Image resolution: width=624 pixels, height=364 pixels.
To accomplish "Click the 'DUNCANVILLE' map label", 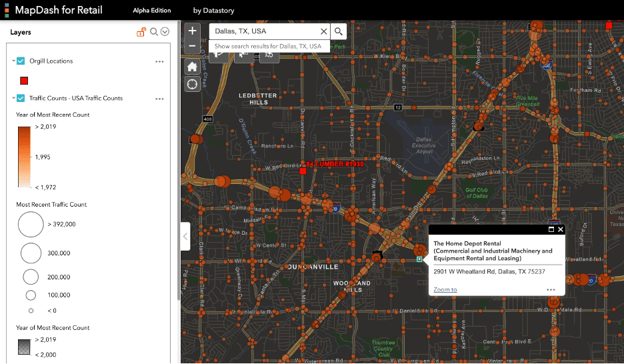I will click(x=313, y=267).
